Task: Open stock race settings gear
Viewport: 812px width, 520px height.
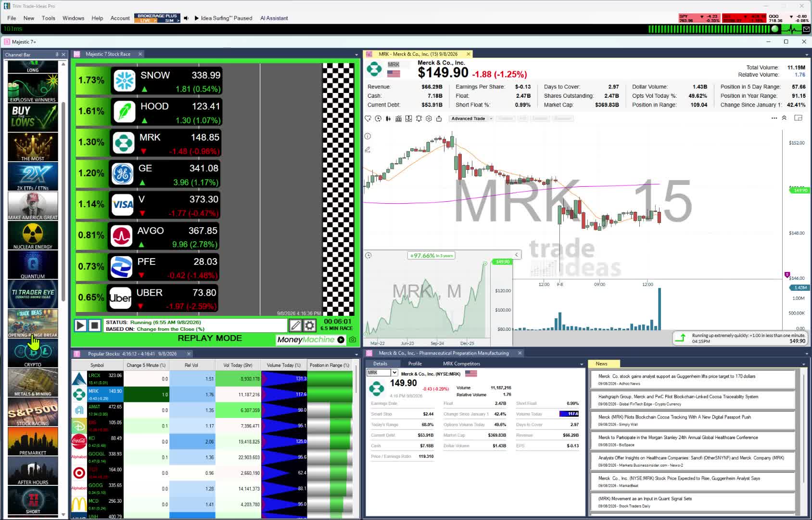Action: [310, 325]
